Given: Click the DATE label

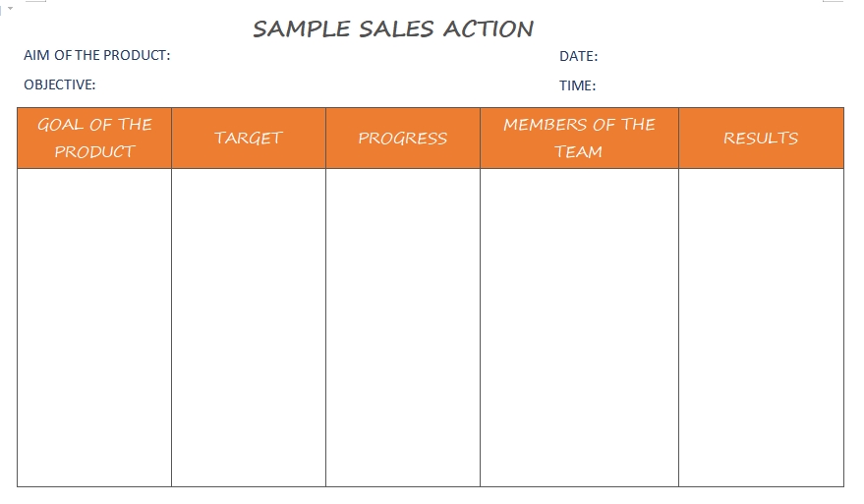Looking at the screenshot, I should (x=578, y=57).
